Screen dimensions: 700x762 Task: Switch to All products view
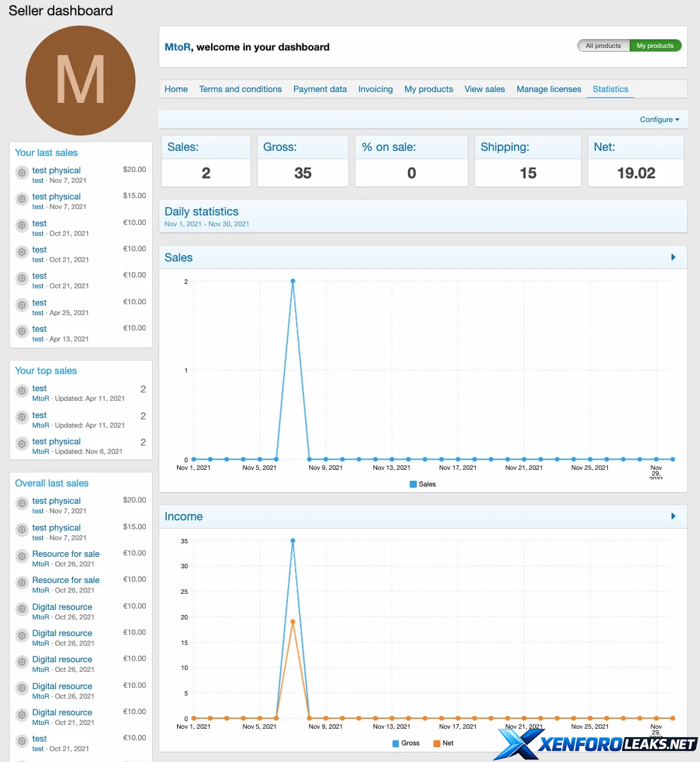[x=603, y=46]
